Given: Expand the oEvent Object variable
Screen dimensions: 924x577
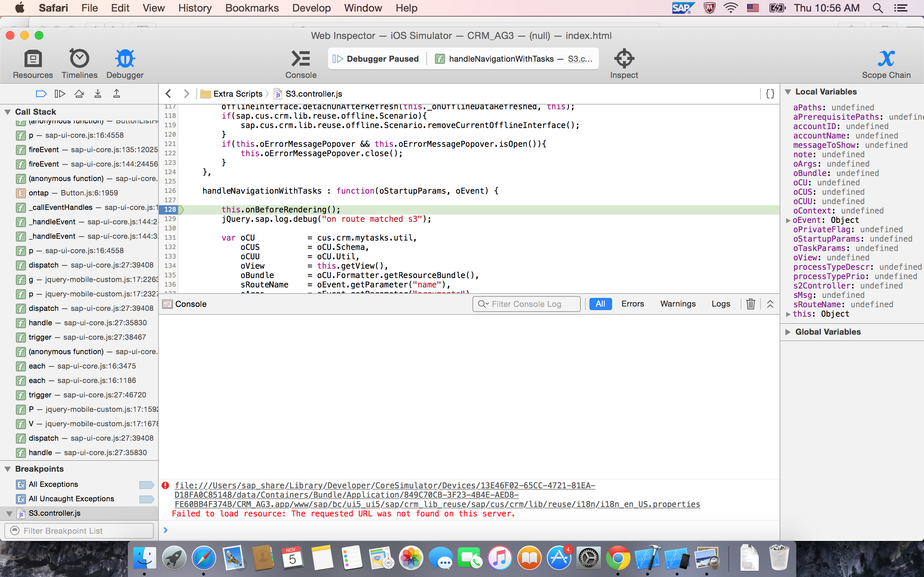Looking at the screenshot, I should click(788, 220).
